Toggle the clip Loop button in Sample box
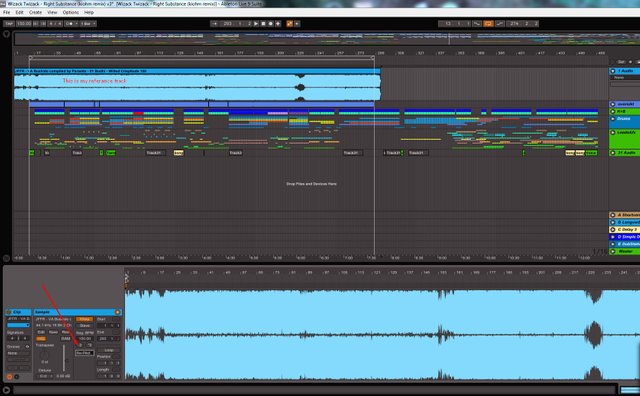The width and height of the screenshot is (640, 396). click(x=109, y=350)
